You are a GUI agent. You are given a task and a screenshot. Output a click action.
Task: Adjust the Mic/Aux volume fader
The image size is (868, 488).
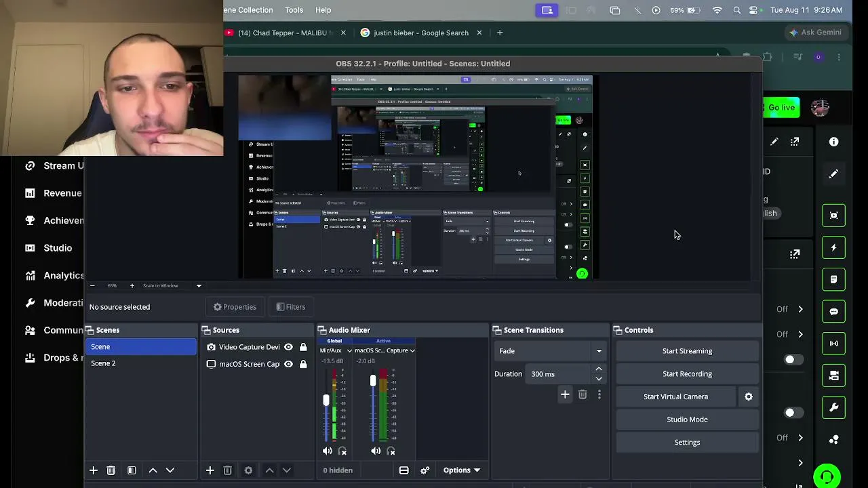click(326, 401)
